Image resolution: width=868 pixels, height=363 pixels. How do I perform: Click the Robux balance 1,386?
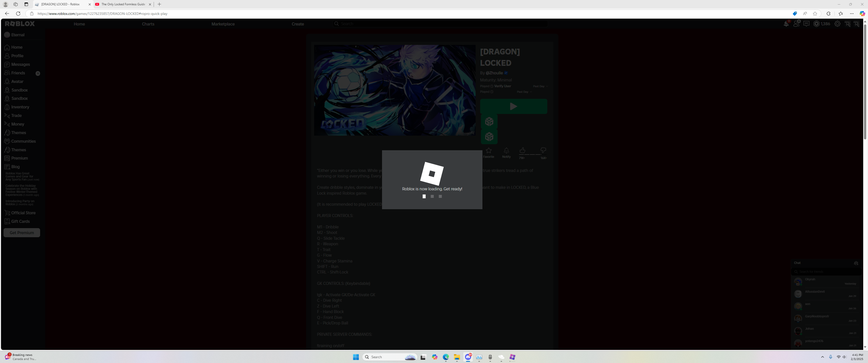pyautogui.click(x=822, y=24)
